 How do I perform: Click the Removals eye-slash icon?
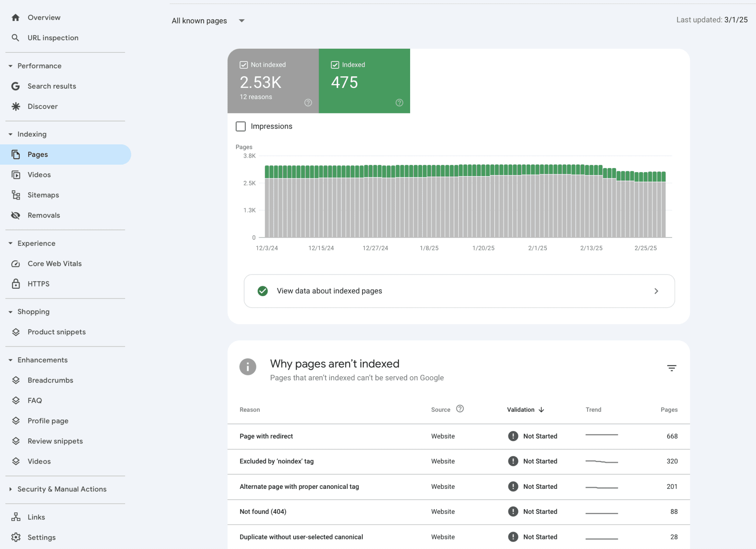[16, 215]
